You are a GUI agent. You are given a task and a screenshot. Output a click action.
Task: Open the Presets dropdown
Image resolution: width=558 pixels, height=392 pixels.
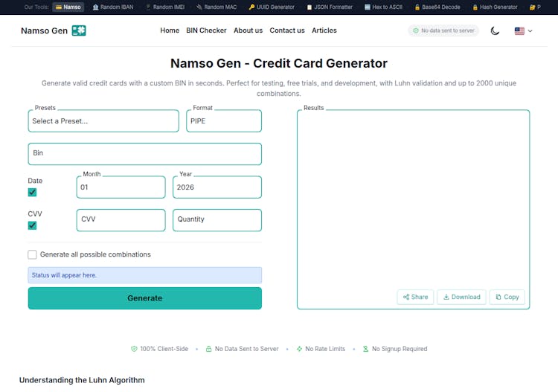pyautogui.click(x=103, y=121)
